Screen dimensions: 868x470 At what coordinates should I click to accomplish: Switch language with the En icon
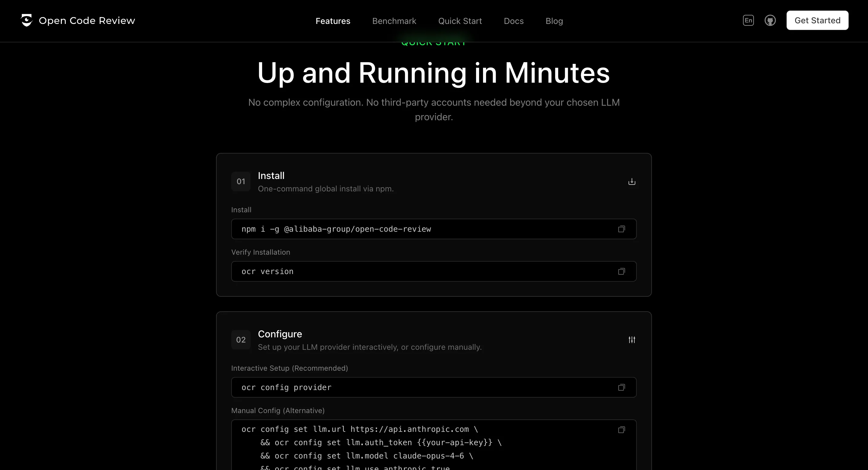(x=748, y=20)
